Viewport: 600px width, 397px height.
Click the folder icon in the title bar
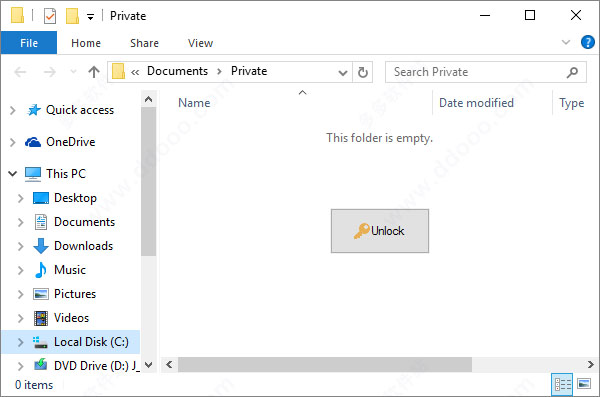point(17,16)
